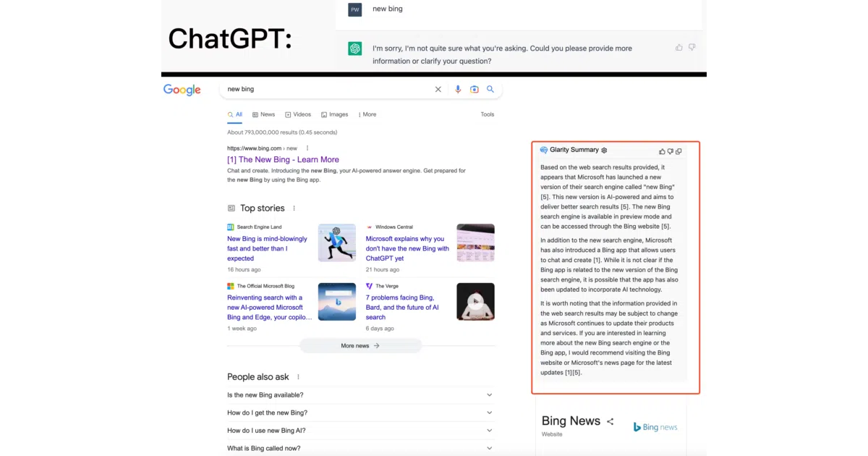Open the More search filters dropdown
The image size is (868, 456).
[366, 114]
